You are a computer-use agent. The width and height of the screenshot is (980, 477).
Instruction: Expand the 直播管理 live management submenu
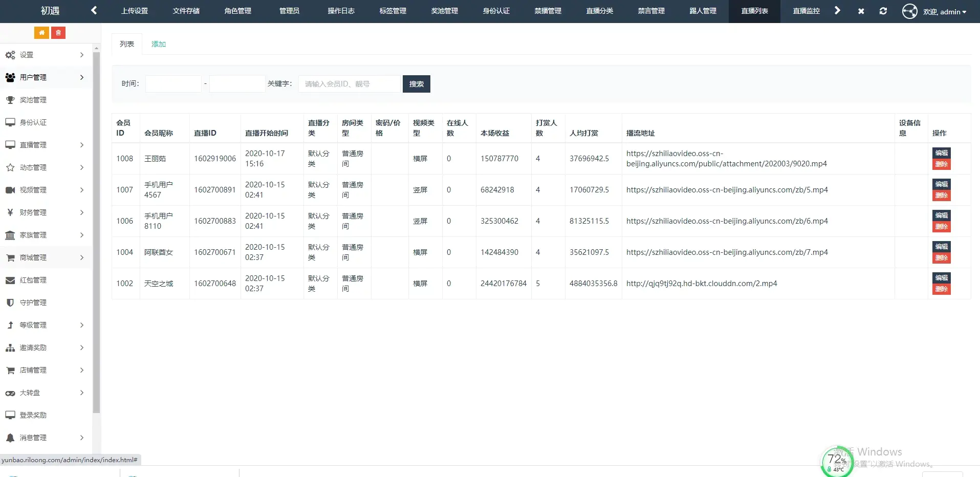click(33, 145)
